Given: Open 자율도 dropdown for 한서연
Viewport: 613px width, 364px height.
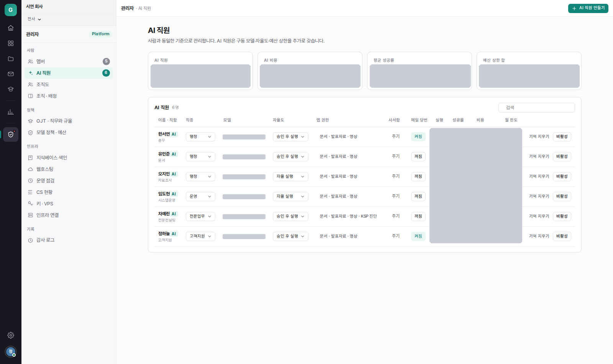Looking at the screenshot, I should [290, 136].
